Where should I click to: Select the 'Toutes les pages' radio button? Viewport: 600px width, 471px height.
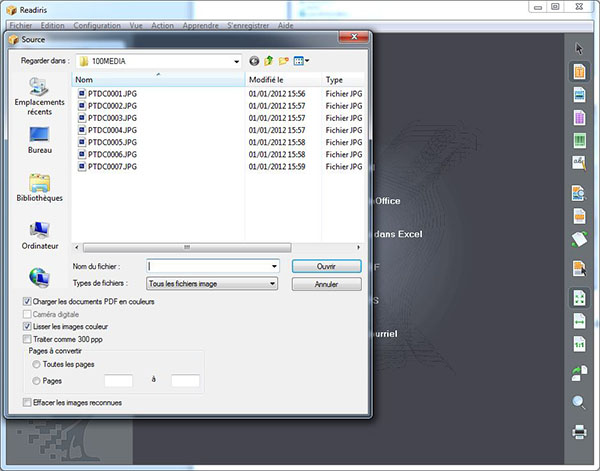(x=37, y=366)
